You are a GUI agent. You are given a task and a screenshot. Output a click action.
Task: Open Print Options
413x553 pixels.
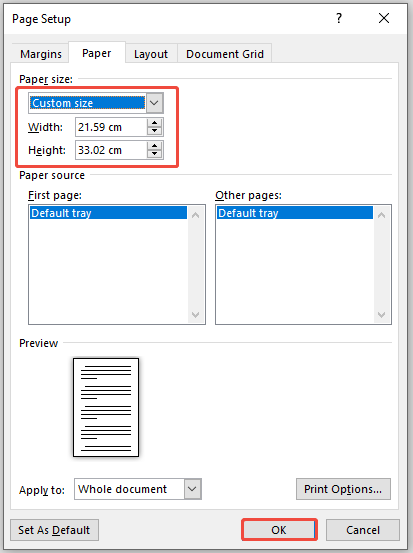[343, 489]
